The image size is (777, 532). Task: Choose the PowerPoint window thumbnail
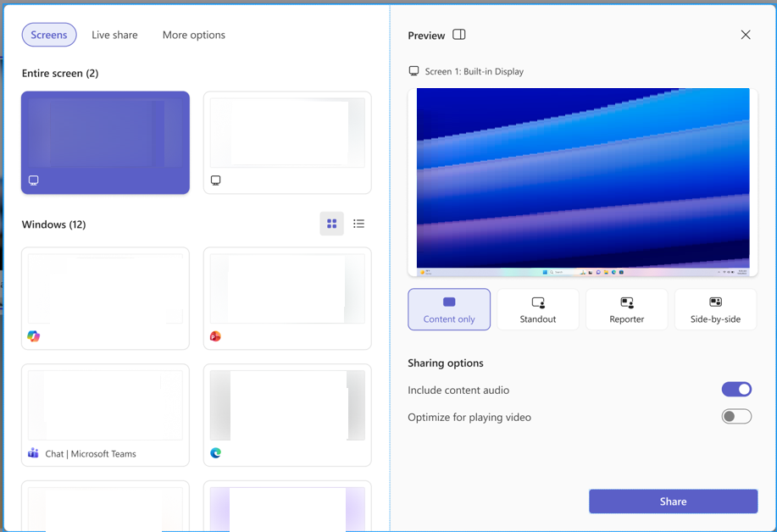click(x=287, y=298)
